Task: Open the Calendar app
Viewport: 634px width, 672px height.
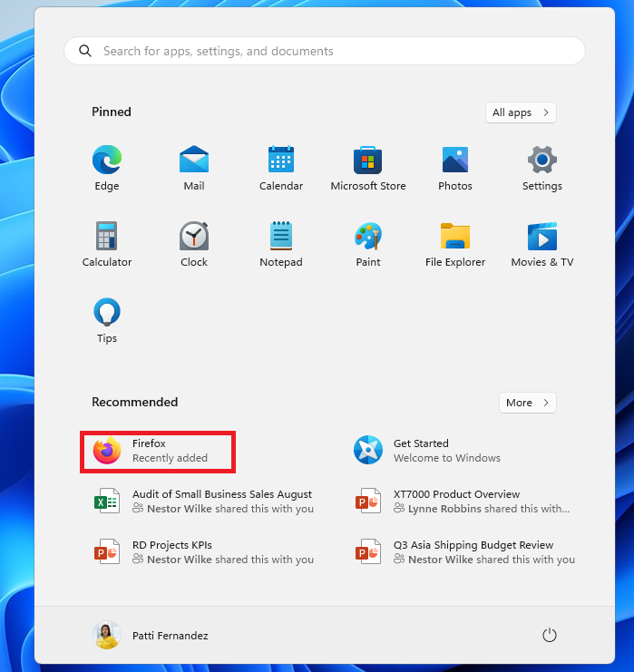Action: click(281, 168)
